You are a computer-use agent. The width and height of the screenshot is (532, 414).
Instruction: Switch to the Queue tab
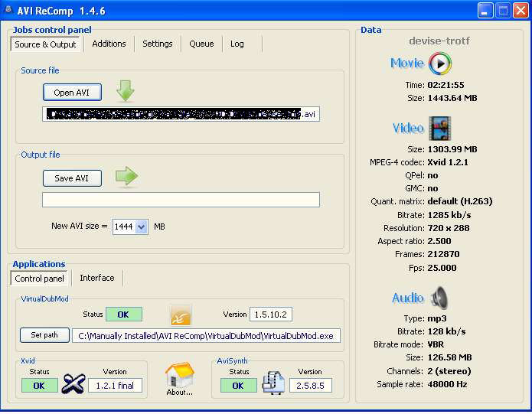point(201,44)
